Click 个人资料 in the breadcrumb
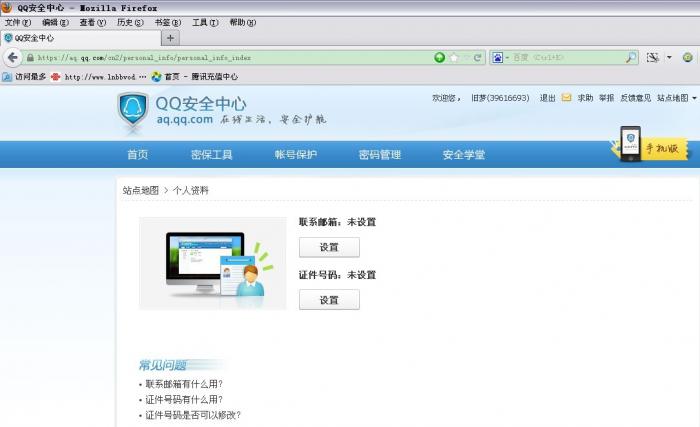The height and width of the screenshot is (427, 700). (191, 190)
